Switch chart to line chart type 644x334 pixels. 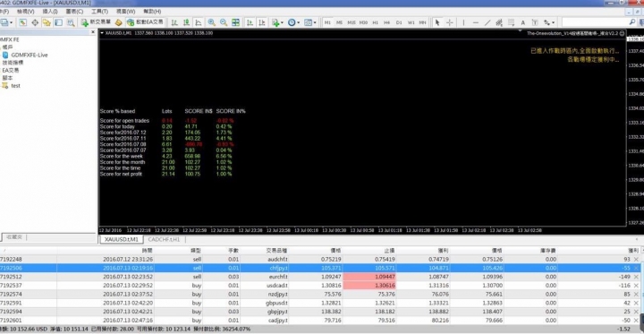[199, 22]
